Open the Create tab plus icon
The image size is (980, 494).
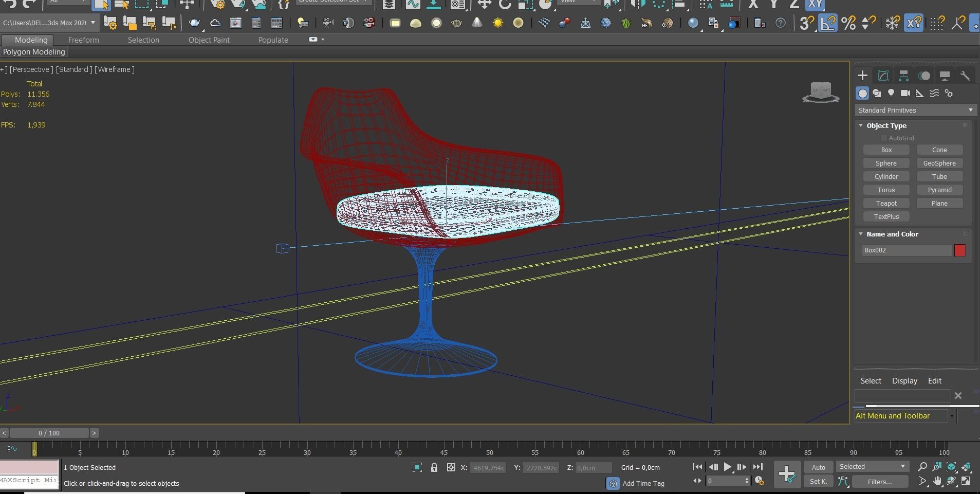click(862, 76)
